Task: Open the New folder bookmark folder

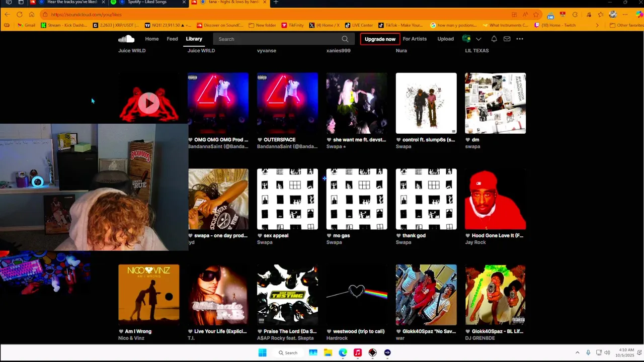Action: pyautogui.click(x=262, y=25)
